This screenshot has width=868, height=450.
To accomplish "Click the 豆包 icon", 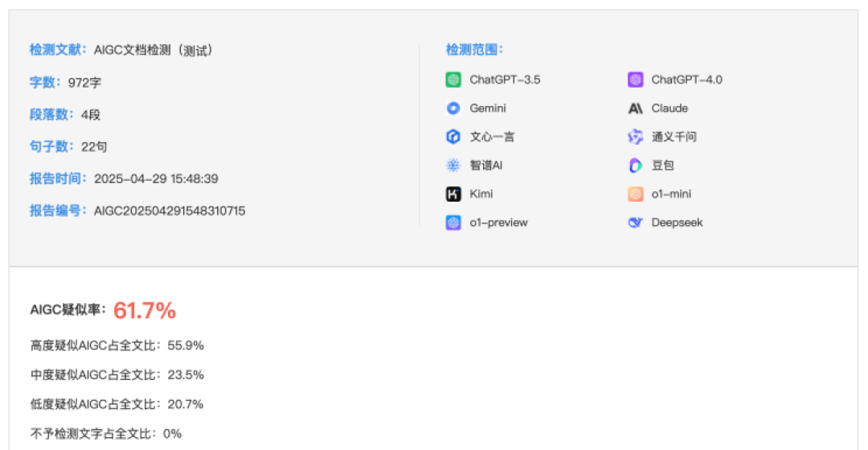I will tap(636, 165).
